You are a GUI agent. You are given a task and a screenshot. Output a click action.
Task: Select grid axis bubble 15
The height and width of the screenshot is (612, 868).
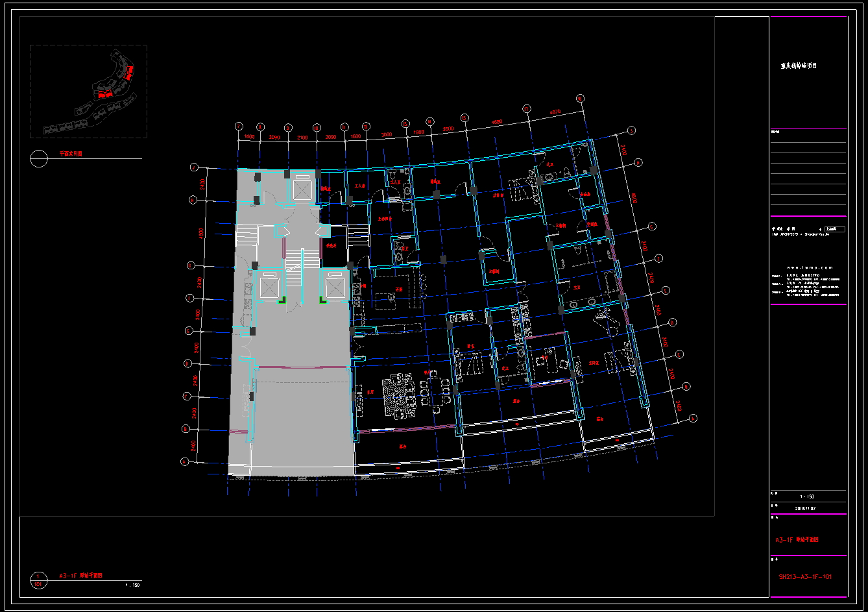pyautogui.click(x=464, y=117)
